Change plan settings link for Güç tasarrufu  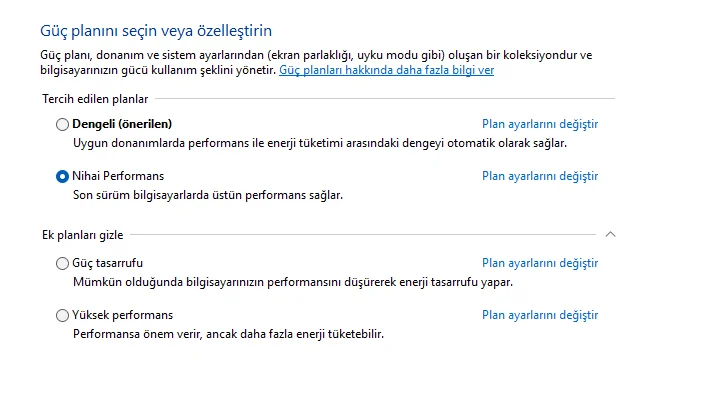(539, 263)
